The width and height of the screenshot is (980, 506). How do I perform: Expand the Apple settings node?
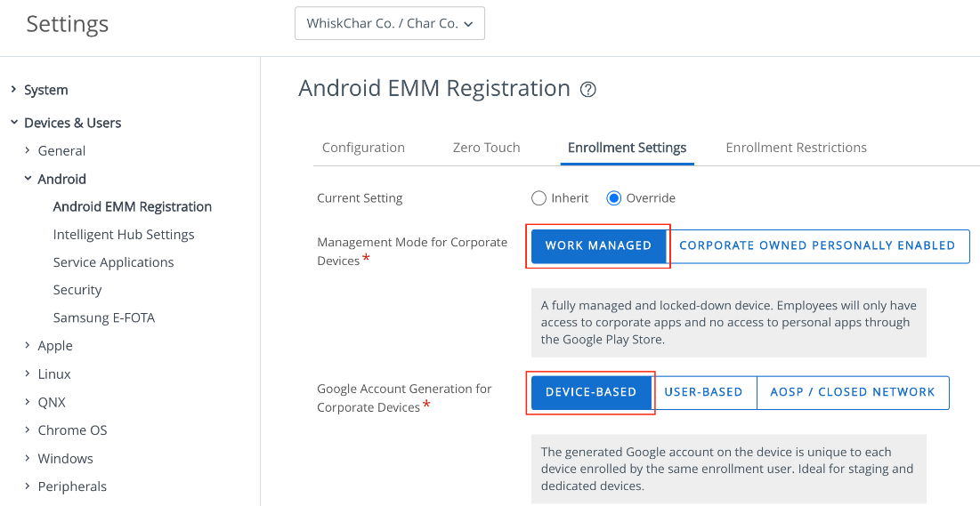pos(28,346)
